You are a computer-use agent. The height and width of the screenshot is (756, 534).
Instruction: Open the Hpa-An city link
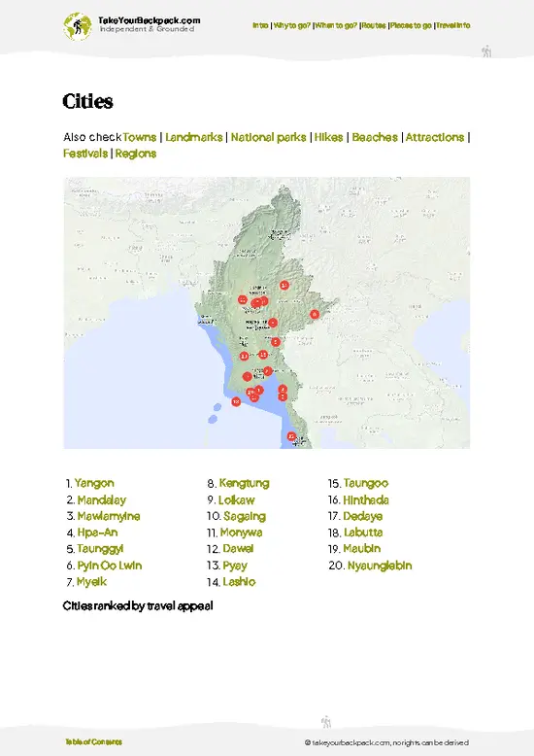(97, 533)
